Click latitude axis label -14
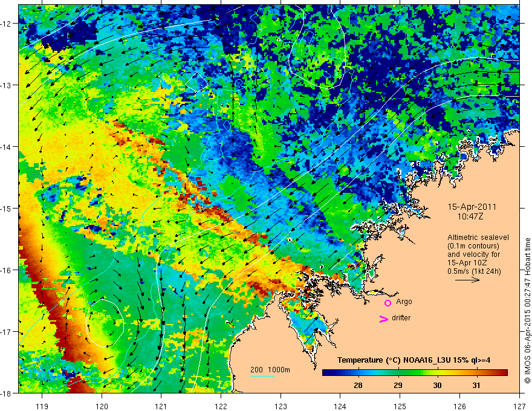 (6, 147)
